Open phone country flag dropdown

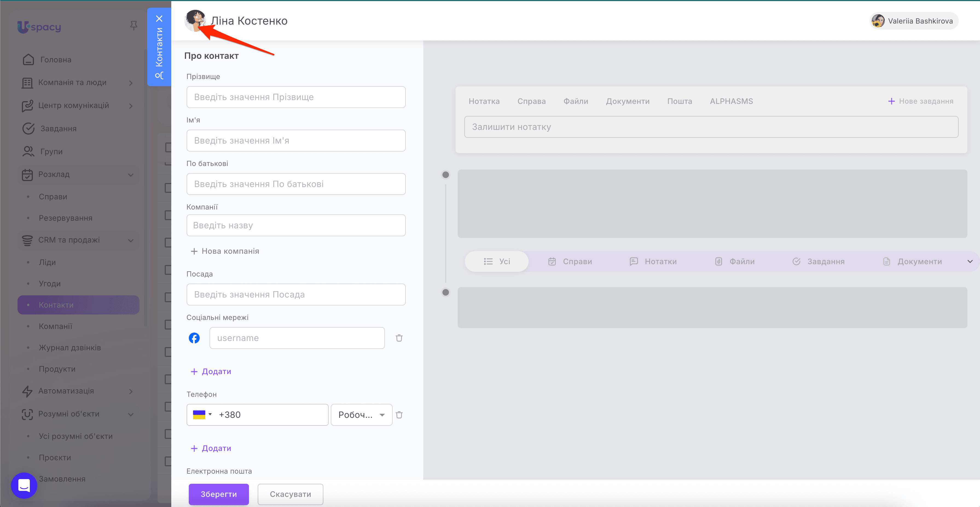coord(202,415)
